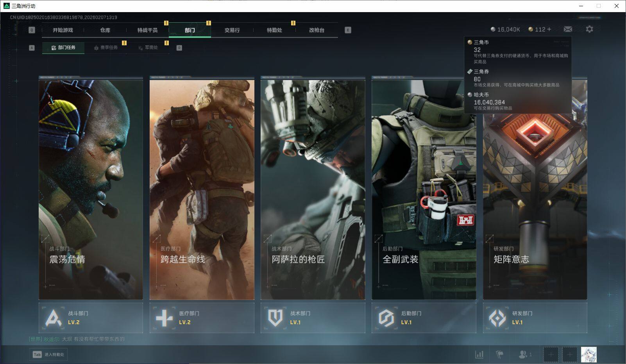Click the friends count number 1
This screenshot has height=364, width=626.
(530, 355)
